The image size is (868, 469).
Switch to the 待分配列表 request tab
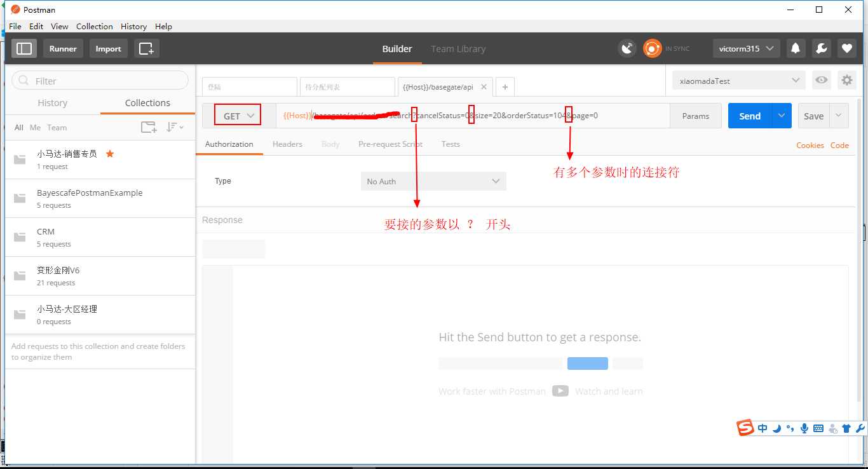348,87
